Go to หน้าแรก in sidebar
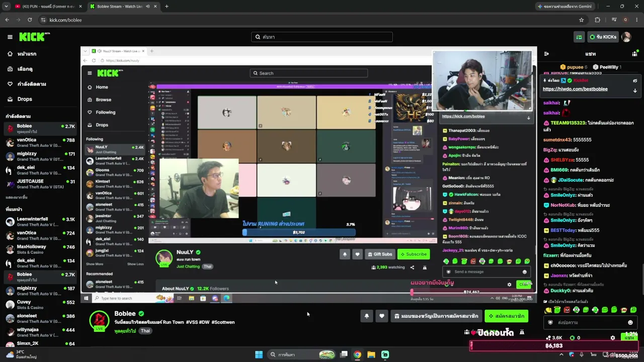The image size is (644, 362). coord(27,54)
